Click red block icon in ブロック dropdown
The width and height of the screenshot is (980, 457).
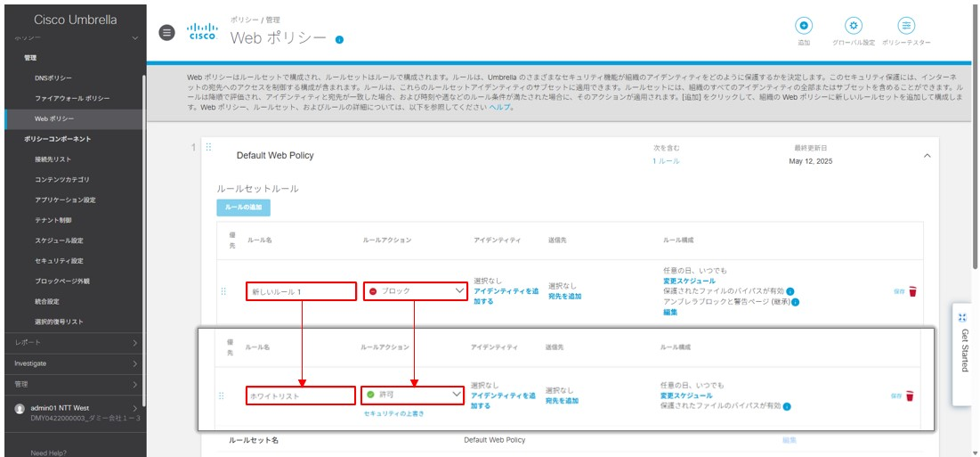pos(373,291)
